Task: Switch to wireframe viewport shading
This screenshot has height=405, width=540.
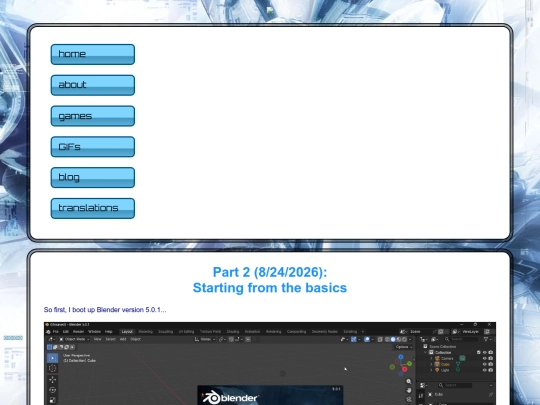Action: click(x=387, y=339)
